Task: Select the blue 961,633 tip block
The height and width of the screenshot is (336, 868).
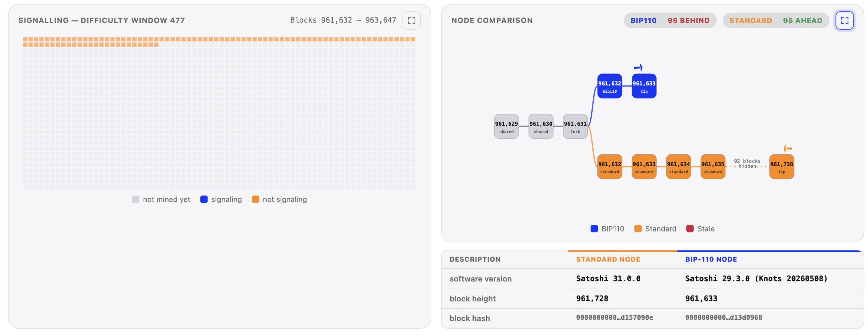Action: (x=644, y=86)
